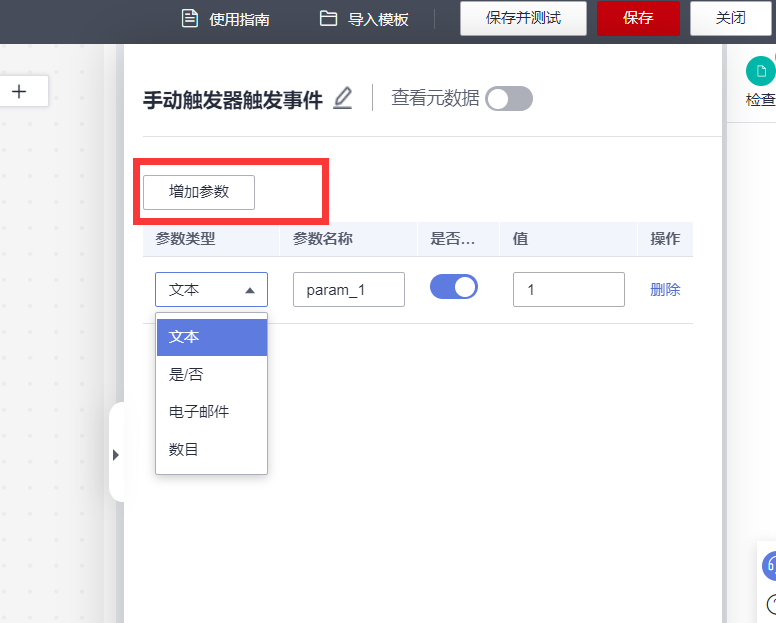Click the 是否... column header

click(459, 239)
